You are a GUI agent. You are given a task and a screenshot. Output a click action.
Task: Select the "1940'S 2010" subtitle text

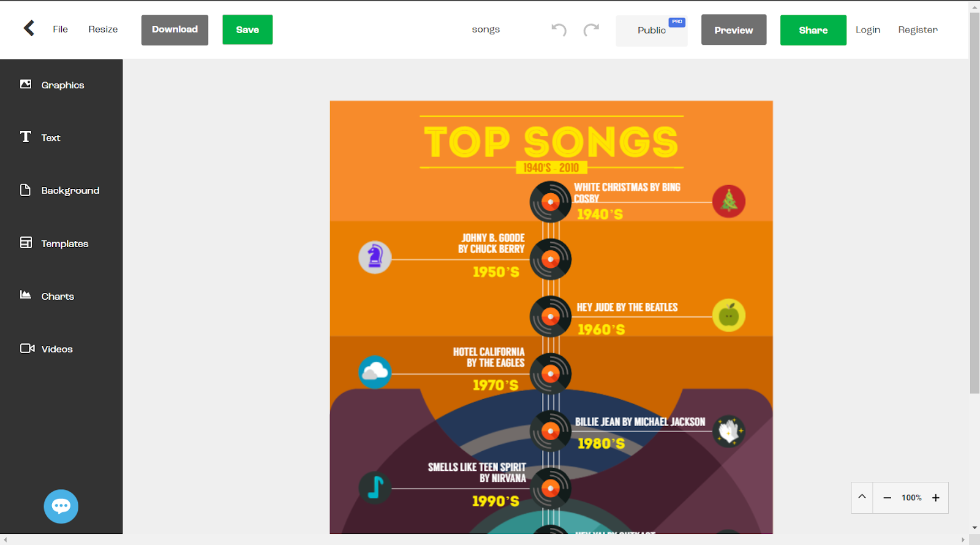point(551,167)
